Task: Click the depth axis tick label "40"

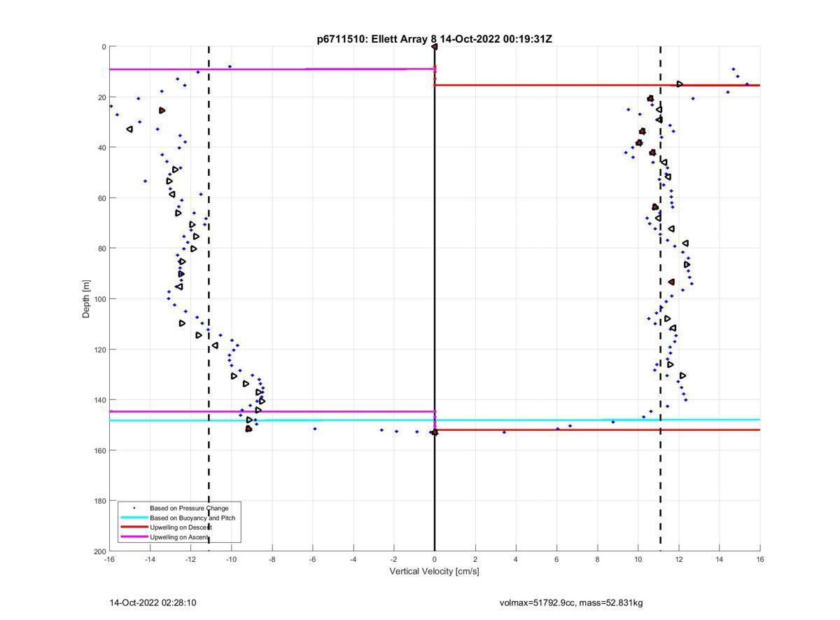Action: [101, 148]
